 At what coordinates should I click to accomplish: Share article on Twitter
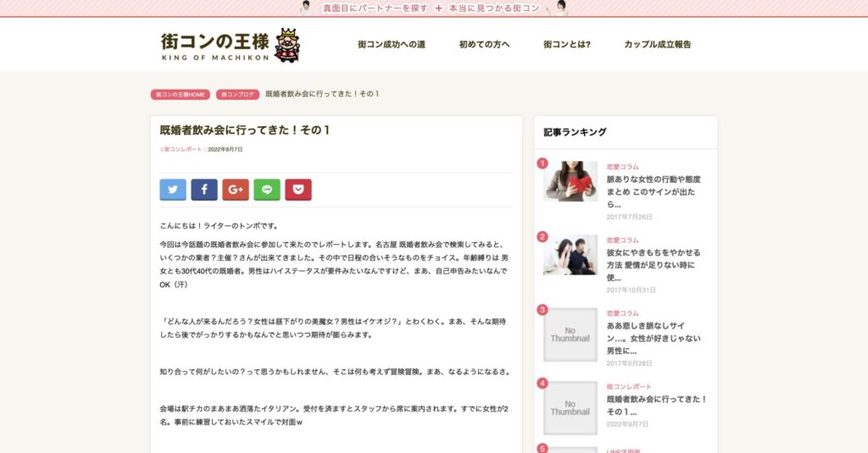coord(173,190)
